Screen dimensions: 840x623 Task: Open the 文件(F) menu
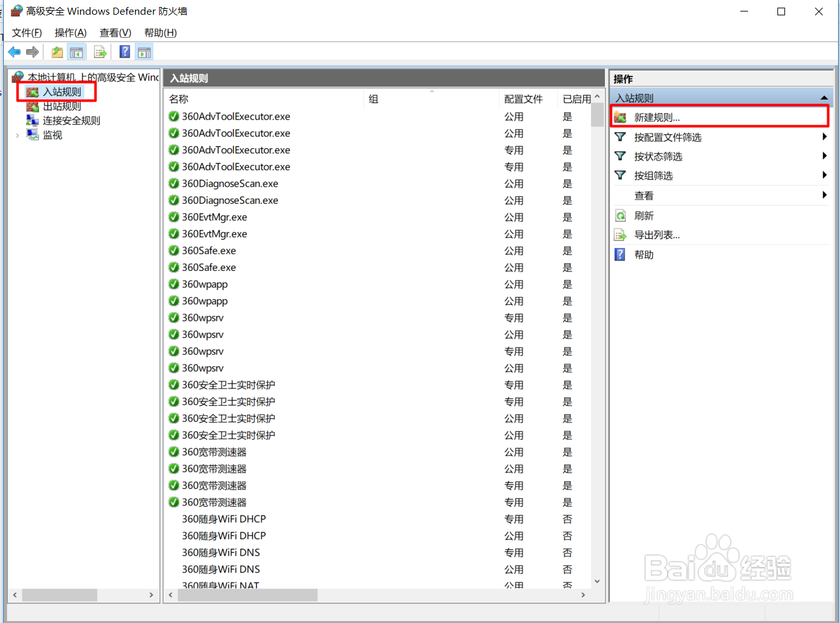click(27, 33)
